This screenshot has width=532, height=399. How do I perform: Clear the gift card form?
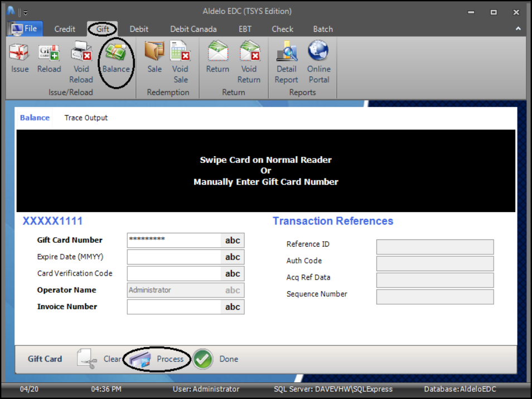click(x=99, y=359)
